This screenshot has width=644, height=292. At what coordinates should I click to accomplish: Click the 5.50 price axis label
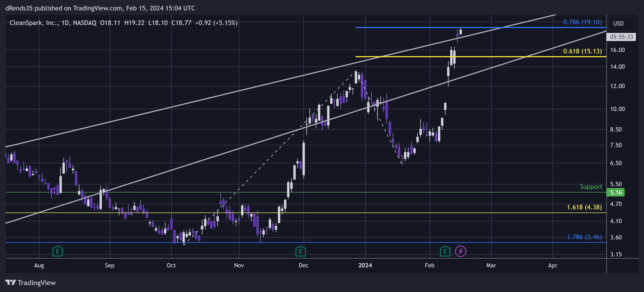click(x=616, y=184)
